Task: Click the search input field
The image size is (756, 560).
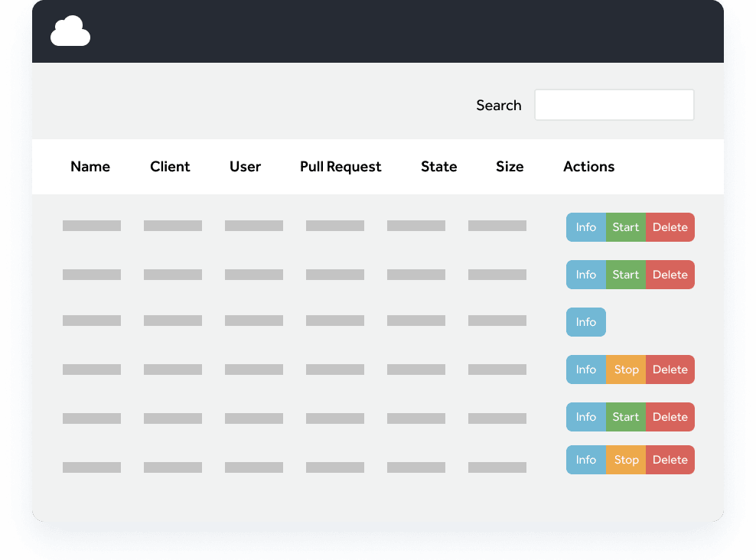Action: 613,105
